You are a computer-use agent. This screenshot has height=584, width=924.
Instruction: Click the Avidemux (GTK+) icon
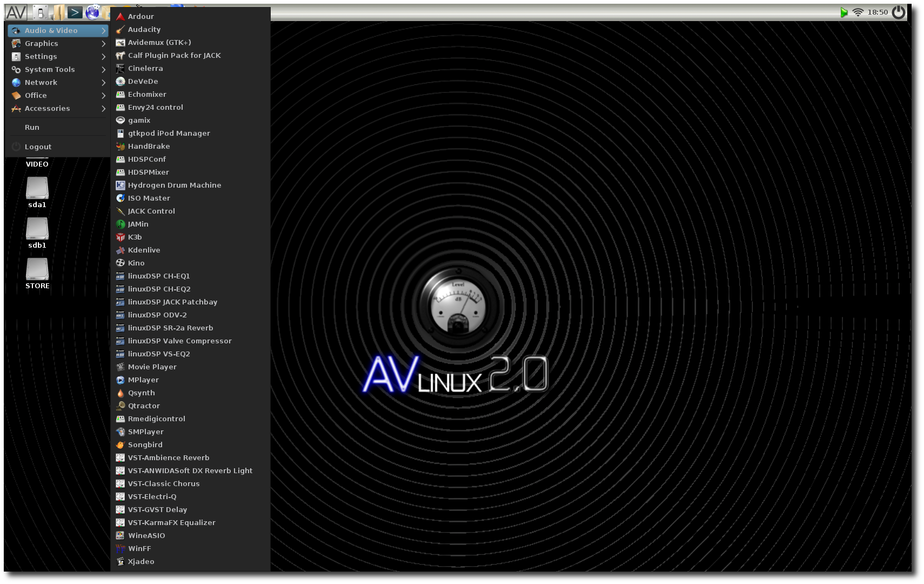[x=120, y=43]
